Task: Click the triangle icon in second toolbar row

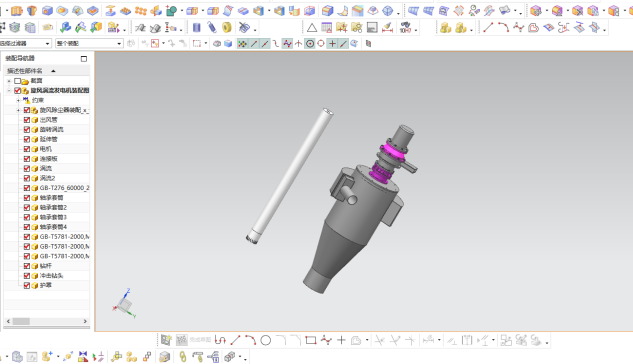Action: coord(312,28)
